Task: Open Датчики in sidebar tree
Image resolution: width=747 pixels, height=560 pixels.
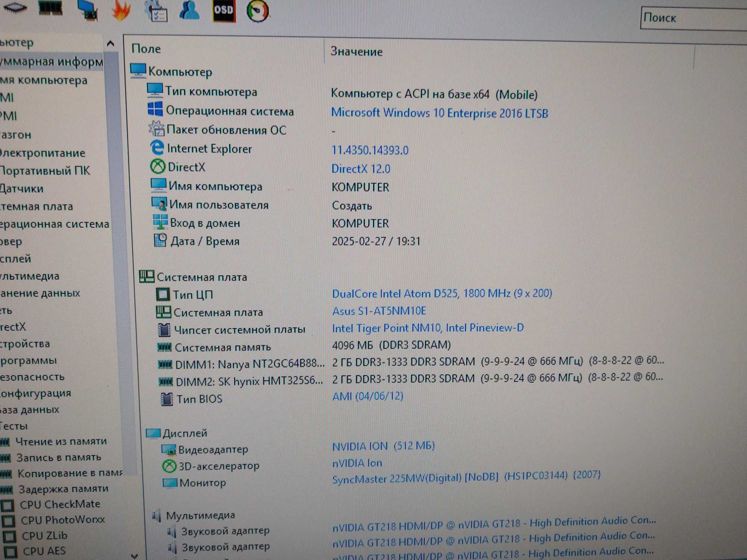Action: pos(22,189)
